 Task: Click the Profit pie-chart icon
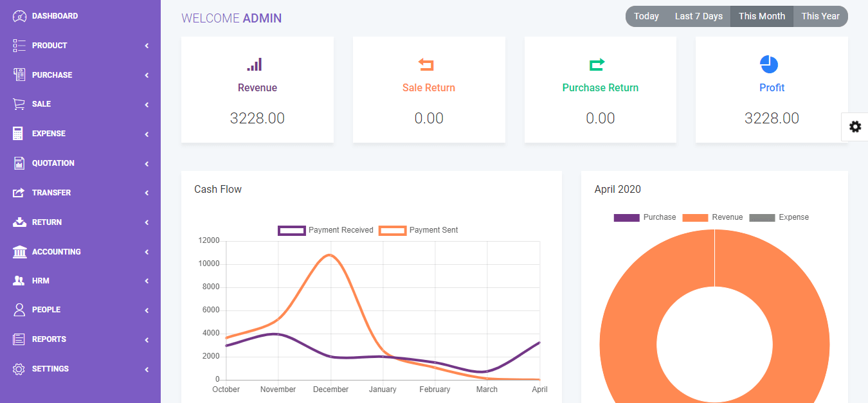coord(769,64)
